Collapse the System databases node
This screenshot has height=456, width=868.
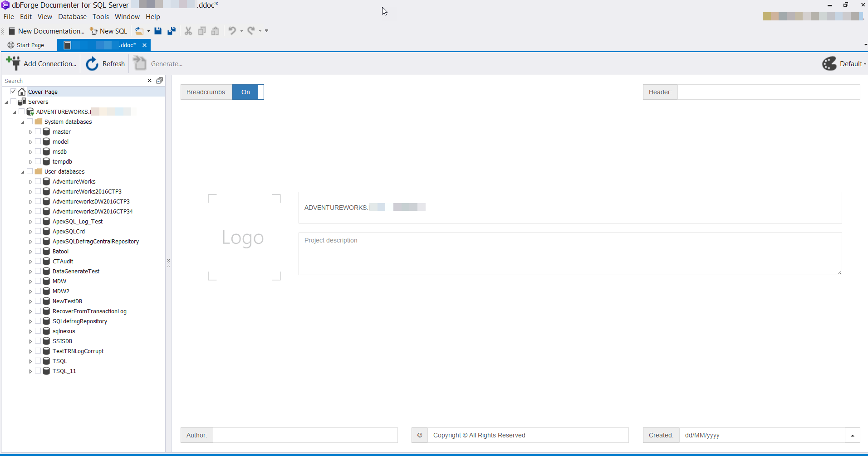[x=23, y=122]
